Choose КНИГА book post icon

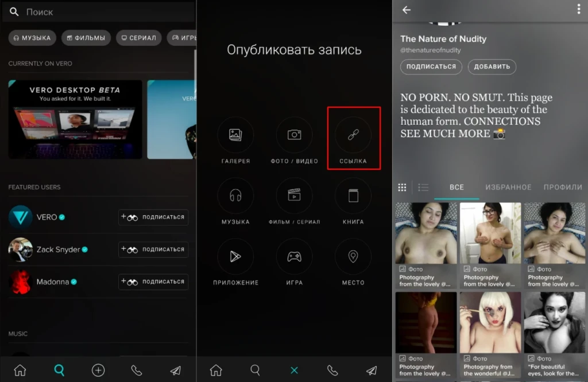click(x=353, y=196)
